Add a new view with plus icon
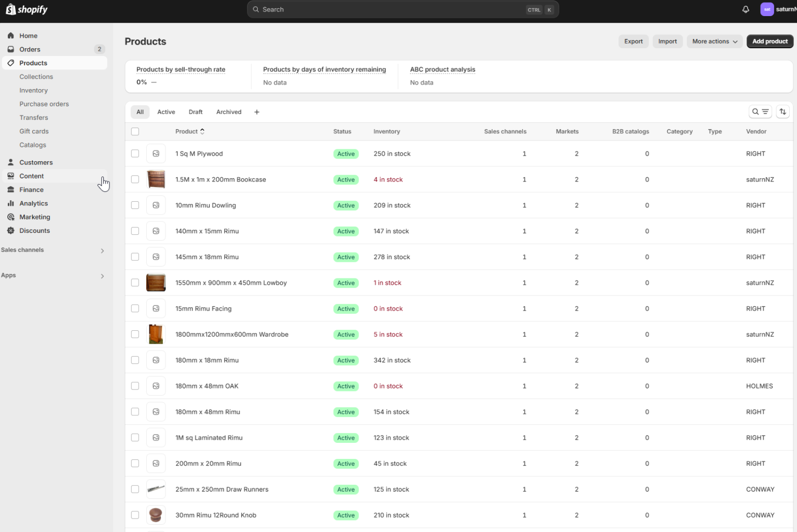 pyautogui.click(x=256, y=112)
